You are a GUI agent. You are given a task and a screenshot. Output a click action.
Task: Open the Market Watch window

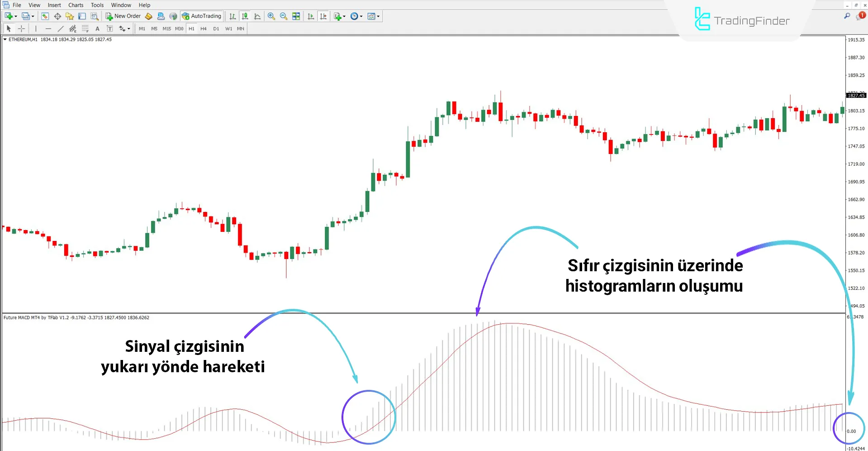(x=45, y=16)
